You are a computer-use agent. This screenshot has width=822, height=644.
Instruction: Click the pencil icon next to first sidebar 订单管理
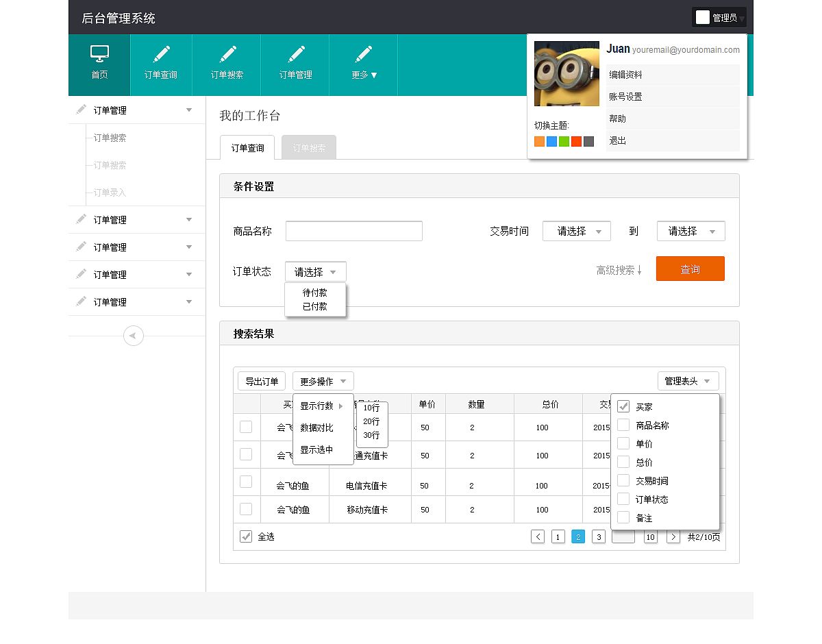81,109
